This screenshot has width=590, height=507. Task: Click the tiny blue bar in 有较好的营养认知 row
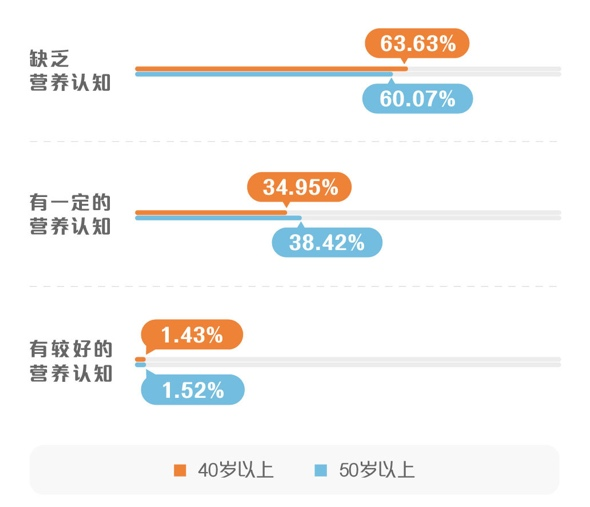[x=140, y=365]
